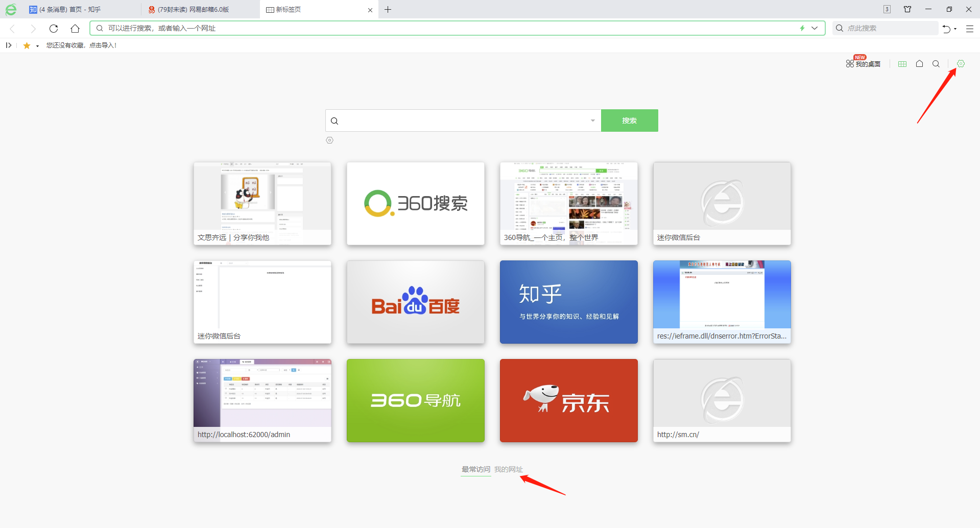Click small settings icon under search box
Image resolution: width=980 pixels, height=528 pixels.
[x=330, y=140]
